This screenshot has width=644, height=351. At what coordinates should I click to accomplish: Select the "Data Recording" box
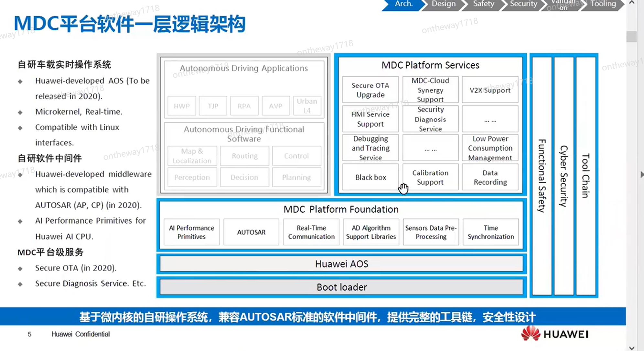(490, 177)
